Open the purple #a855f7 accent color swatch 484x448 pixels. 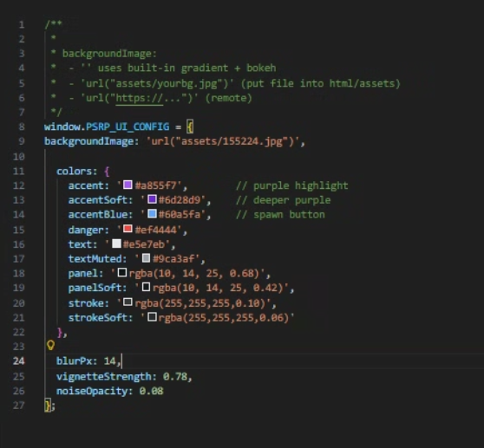pos(128,185)
